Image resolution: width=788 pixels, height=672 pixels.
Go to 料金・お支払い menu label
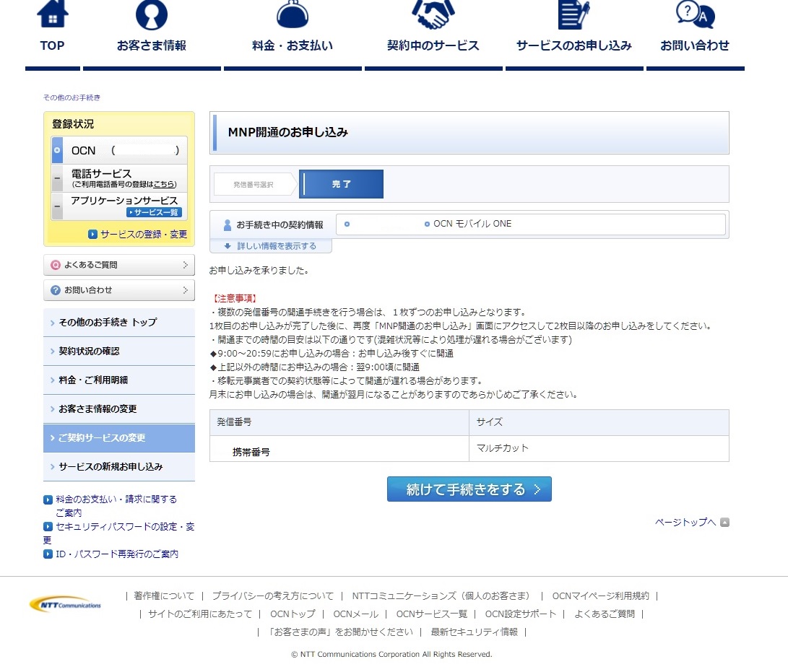coord(293,45)
